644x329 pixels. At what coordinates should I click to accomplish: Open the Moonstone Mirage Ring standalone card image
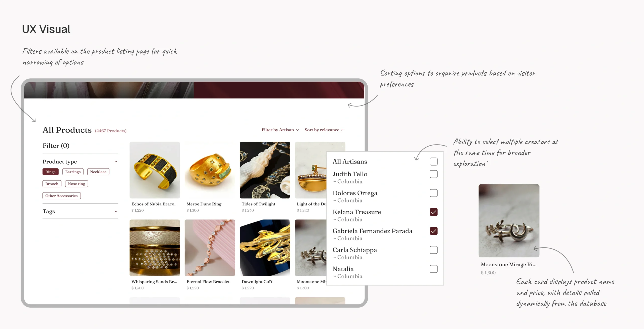pos(509,221)
